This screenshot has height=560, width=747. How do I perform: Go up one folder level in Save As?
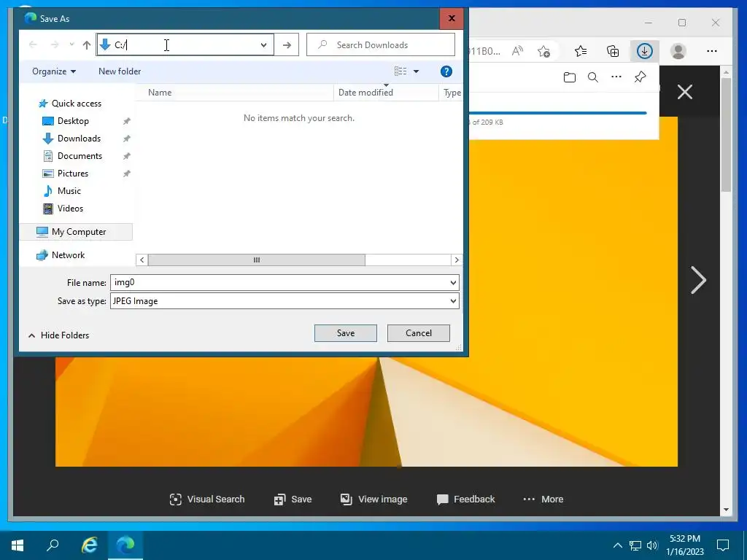[86, 44]
